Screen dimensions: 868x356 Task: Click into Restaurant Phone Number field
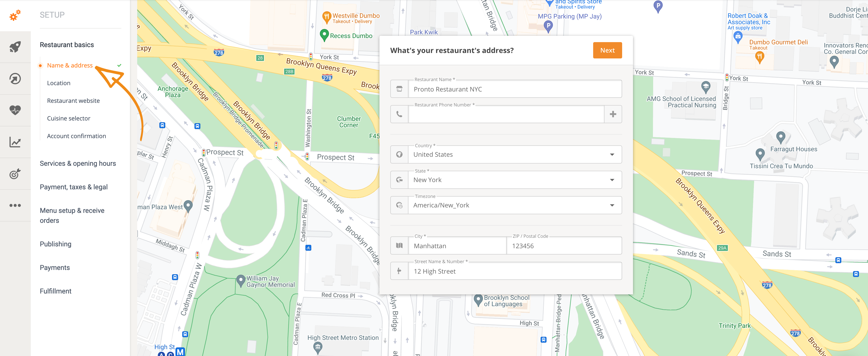(506, 114)
